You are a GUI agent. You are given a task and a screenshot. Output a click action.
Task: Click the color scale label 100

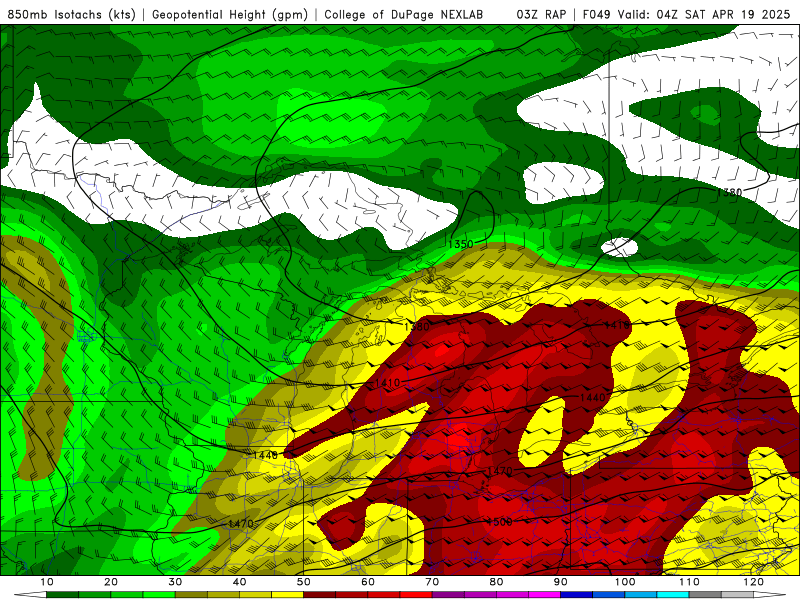point(625,582)
